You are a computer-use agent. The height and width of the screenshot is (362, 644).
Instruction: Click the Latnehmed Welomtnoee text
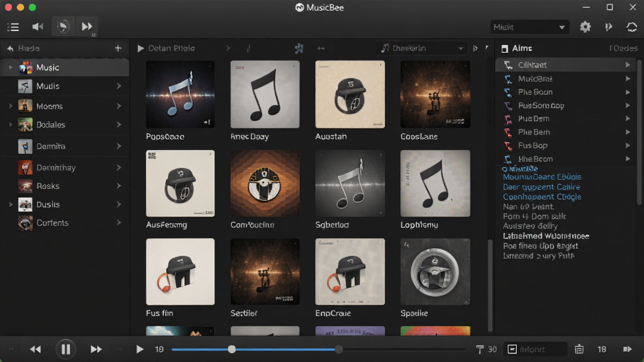(547, 236)
